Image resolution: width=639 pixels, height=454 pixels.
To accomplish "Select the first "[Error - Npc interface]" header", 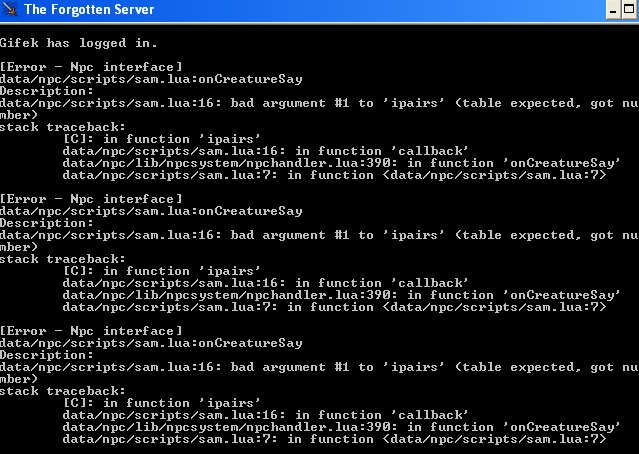I will click(91, 67).
